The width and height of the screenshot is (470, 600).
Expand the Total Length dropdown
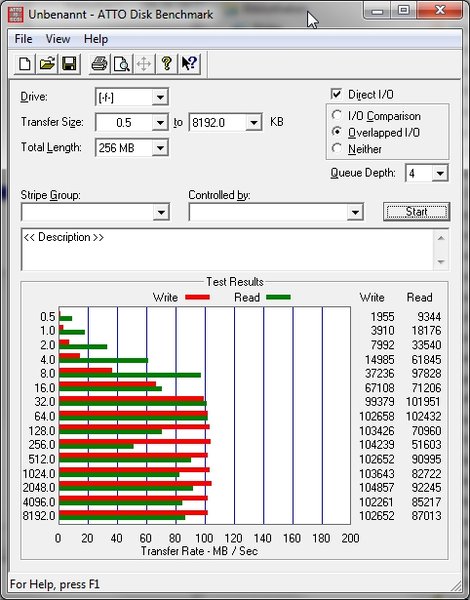point(160,148)
